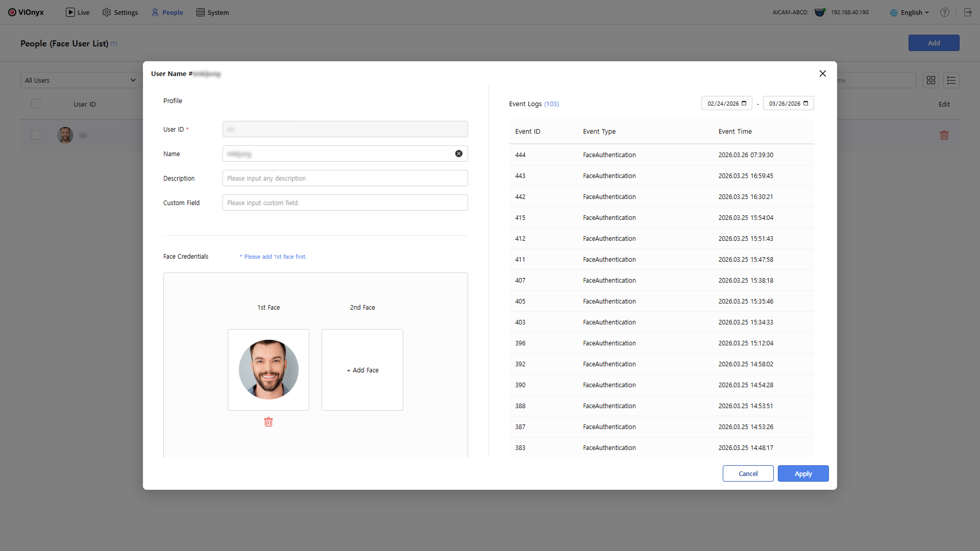Open the 03/26/2026 end date picker
This screenshot has width=980, height=551.
point(805,104)
